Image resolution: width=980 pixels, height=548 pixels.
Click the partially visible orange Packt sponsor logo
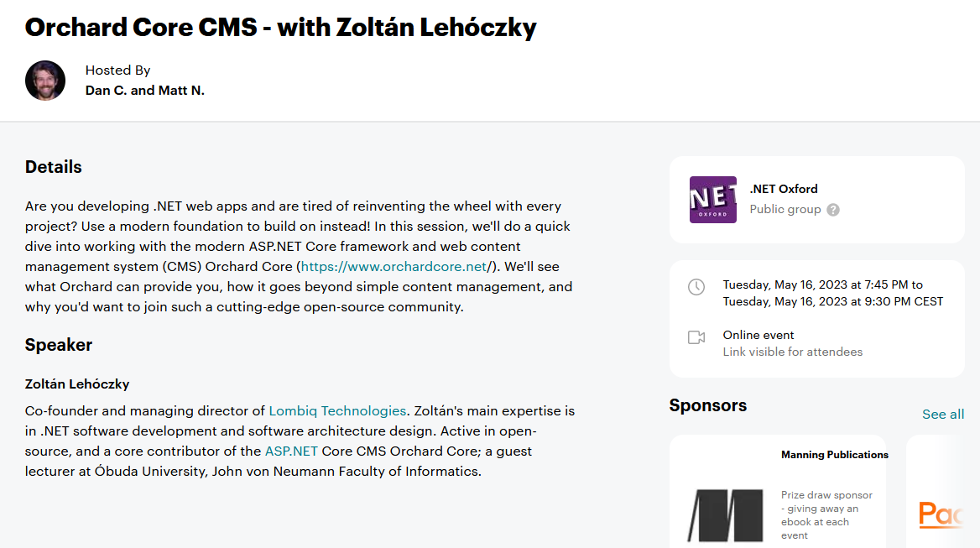[x=941, y=514]
